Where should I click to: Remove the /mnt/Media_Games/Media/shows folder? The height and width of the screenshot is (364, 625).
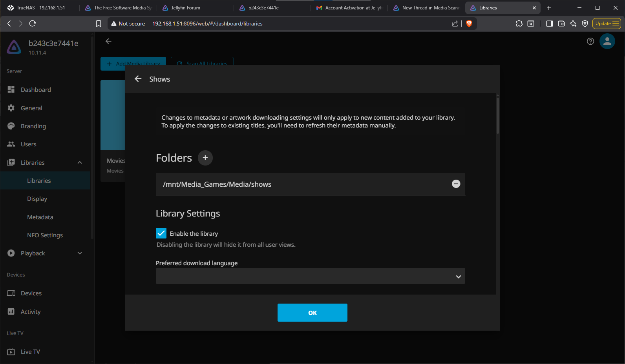[x=456, y=184]
